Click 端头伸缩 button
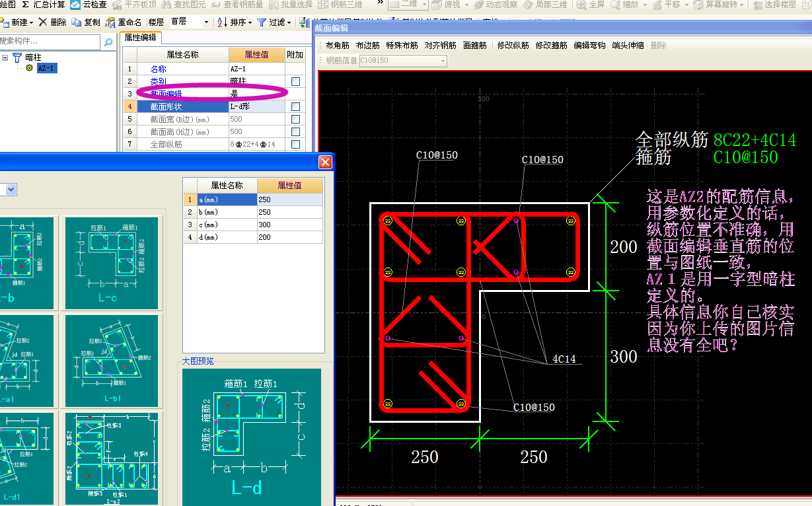The height and width of the screenshot is (506, 812). 628,46
